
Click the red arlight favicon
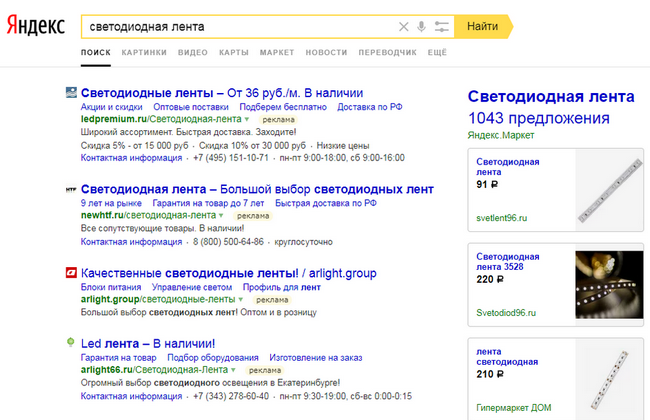point(71,272)
